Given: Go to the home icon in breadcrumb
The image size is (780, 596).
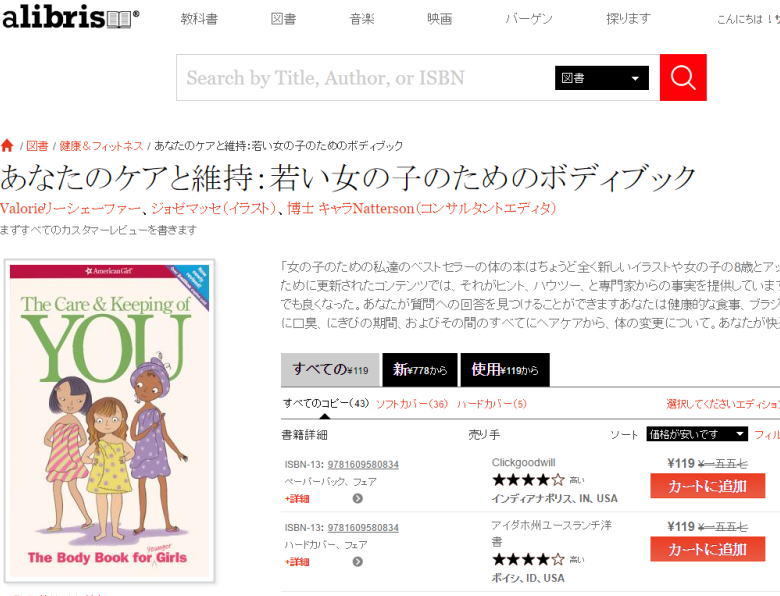Looking at the screenshot, I should point(7,145).
